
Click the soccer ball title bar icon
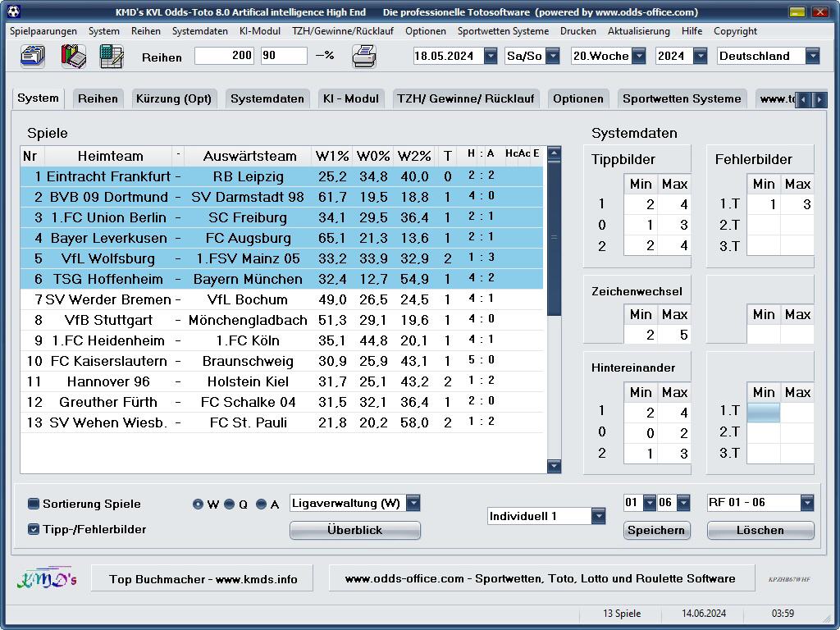(13, 11)
